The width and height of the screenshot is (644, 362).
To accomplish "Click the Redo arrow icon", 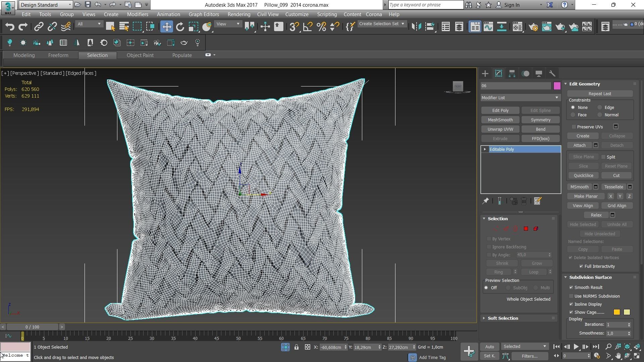I will (x=23, y=27).
